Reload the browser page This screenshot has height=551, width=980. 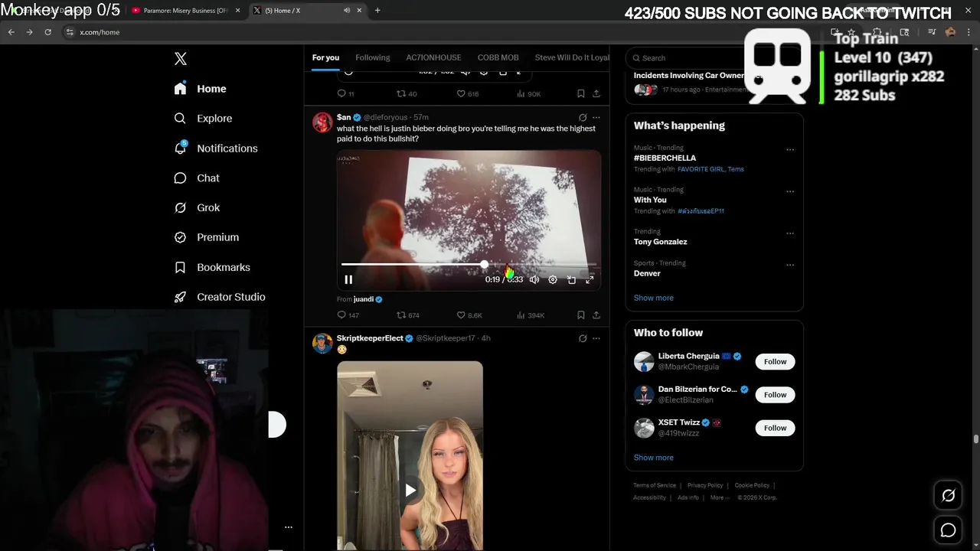[47, 32]
